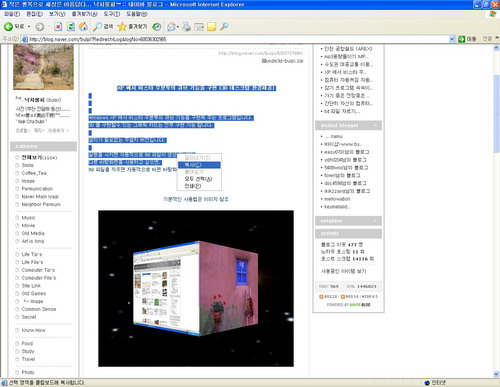Click the vertical scrollbar thumb of page
This screenshot has width=500, height=387.
pyautogui.click(x=496, y=113)
